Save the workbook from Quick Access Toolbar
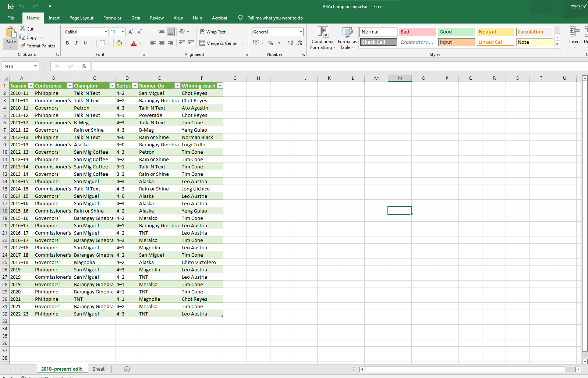 point(11,6)
